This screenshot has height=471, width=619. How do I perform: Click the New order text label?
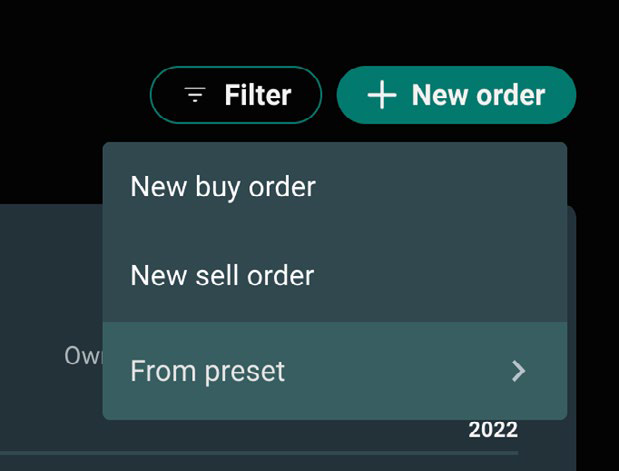pos(478,95)
